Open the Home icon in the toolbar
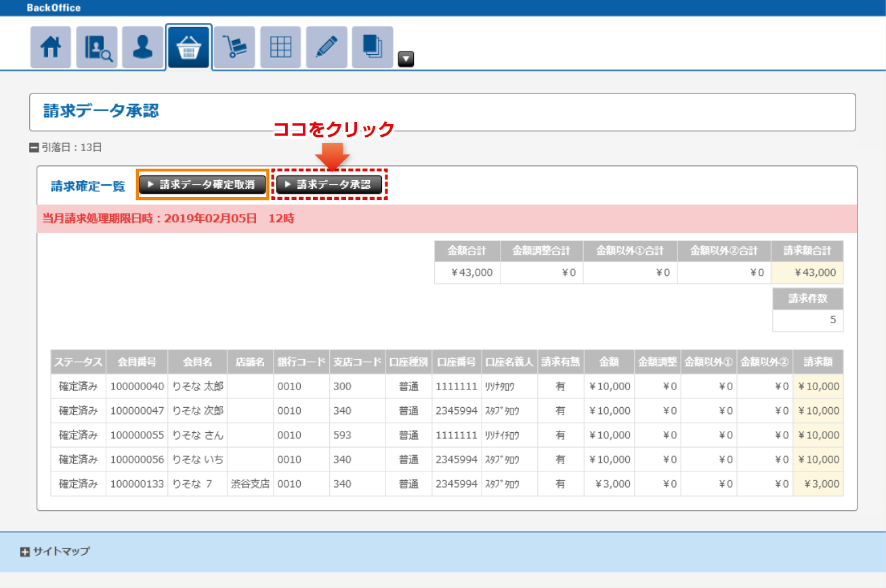Image resolution: width=886 pixels, height=588 pixels. coord(51,47)
